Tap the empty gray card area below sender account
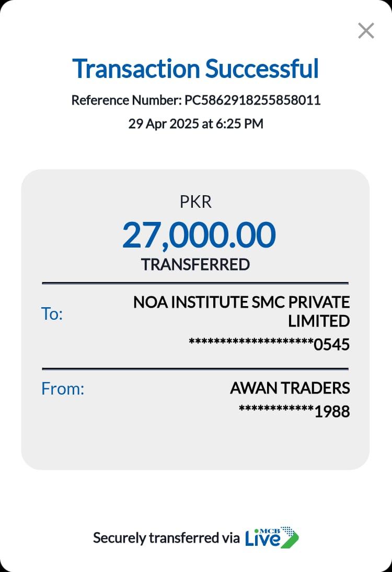The height and width of the screenshot is (572, 392). [195, 445]
